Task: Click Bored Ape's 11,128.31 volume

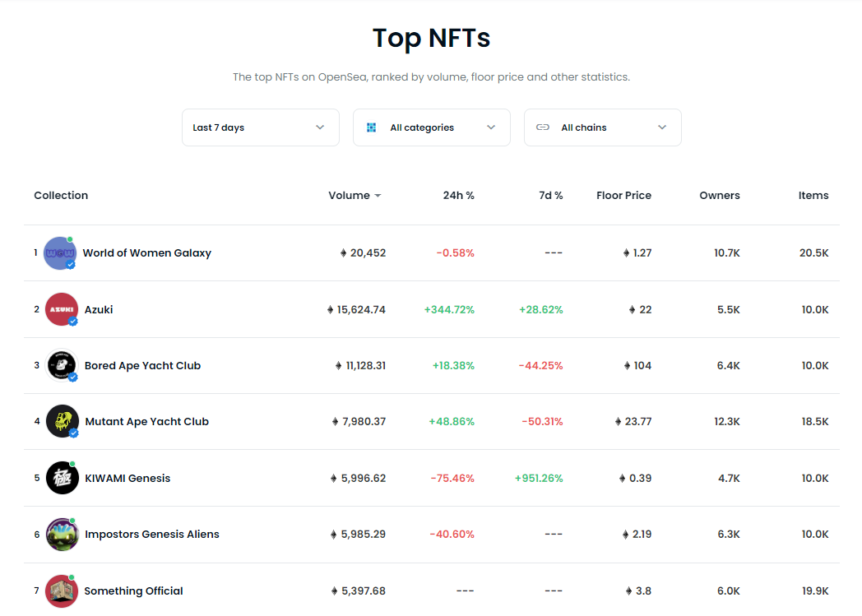Action: pyautogui.click(x=365, y=366)
